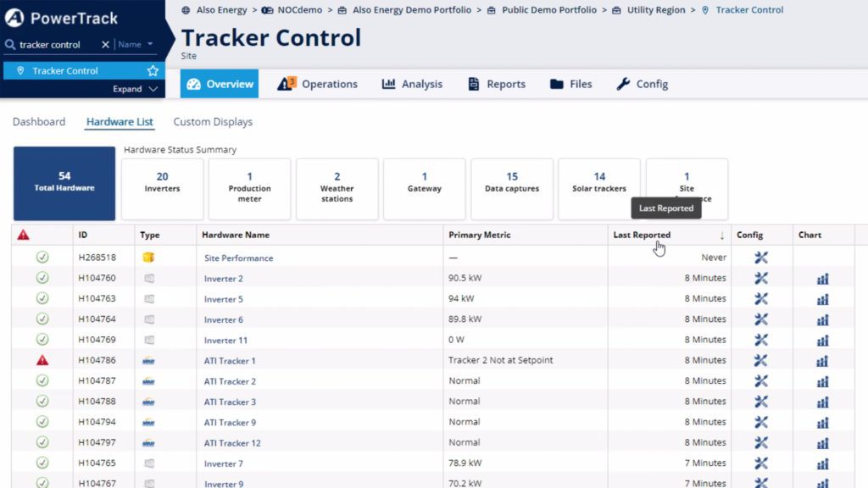Screen dimensions: 868x488
Task: View chart for ATI Tracker 1
Action: (x=822, y=361)
